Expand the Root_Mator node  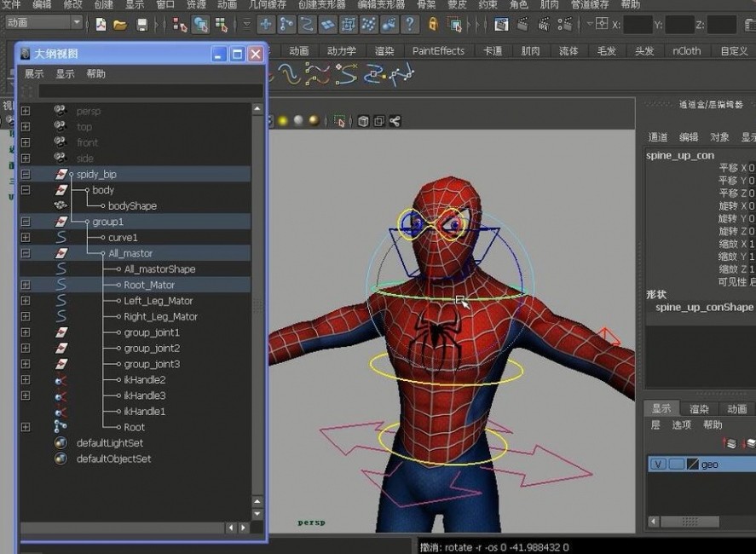(x=26, y=285)
